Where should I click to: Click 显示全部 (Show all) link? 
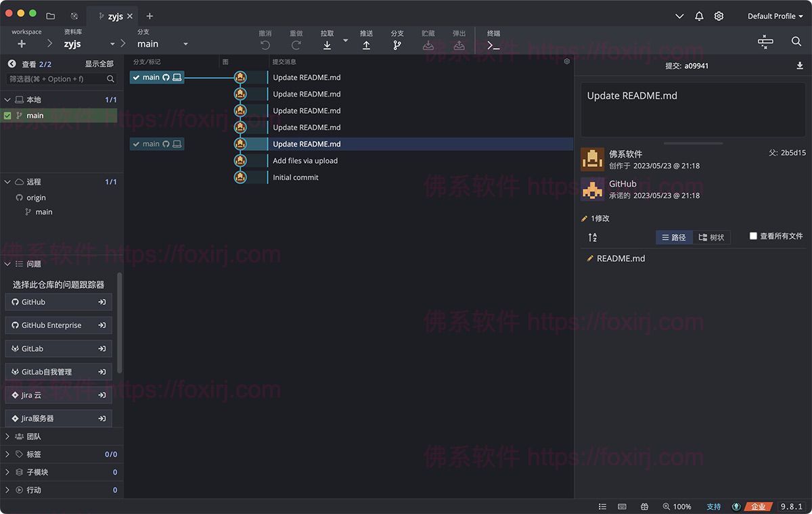click(99, 64)
